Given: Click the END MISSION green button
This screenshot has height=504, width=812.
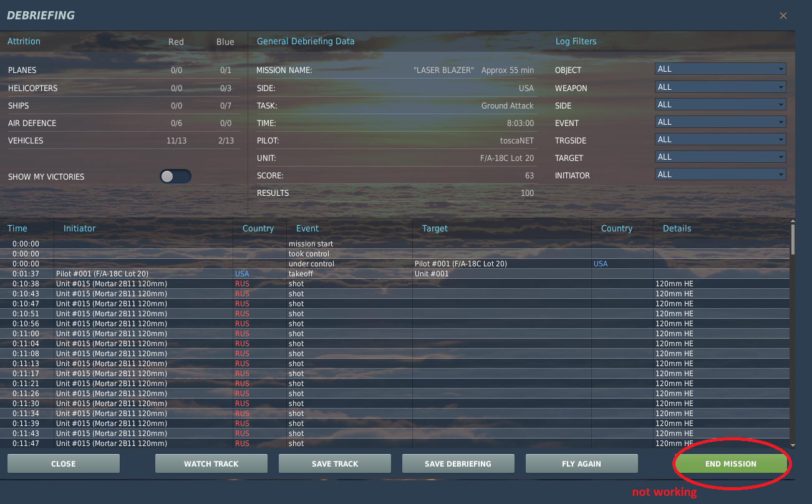Looking at the screenshot, I should pyautogui.click(x=730, y=463).
